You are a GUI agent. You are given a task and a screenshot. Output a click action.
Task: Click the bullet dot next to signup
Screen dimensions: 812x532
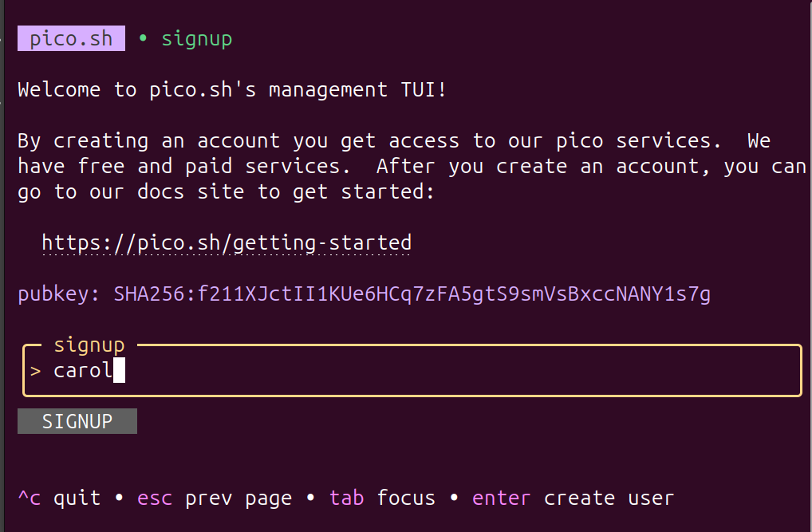(x=143, y=37)
